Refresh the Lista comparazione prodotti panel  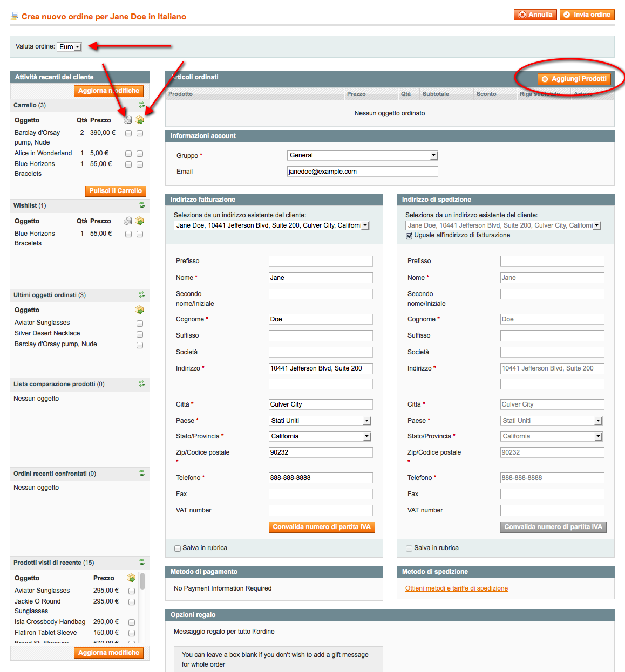(141, 384)
